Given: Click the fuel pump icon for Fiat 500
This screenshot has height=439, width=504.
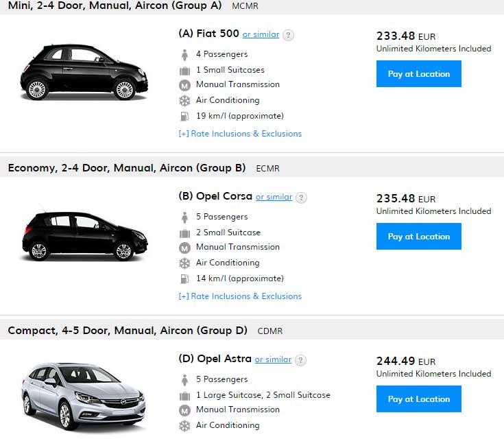Looking at the screenshot, I should (184, 116).
